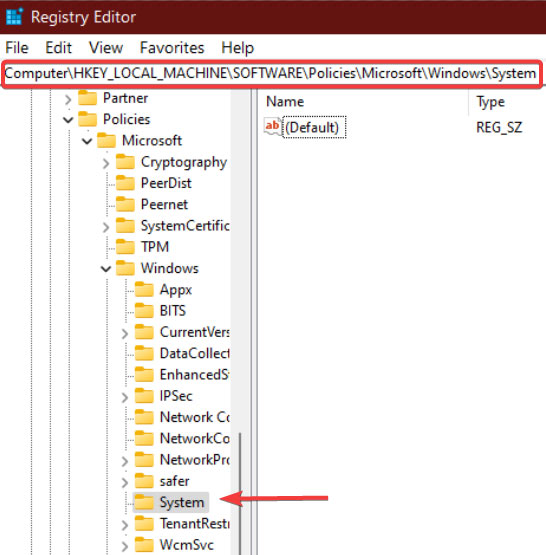546x555 pixels.
Task: Click the Cryptography folder icon
Action: (125, 162)
